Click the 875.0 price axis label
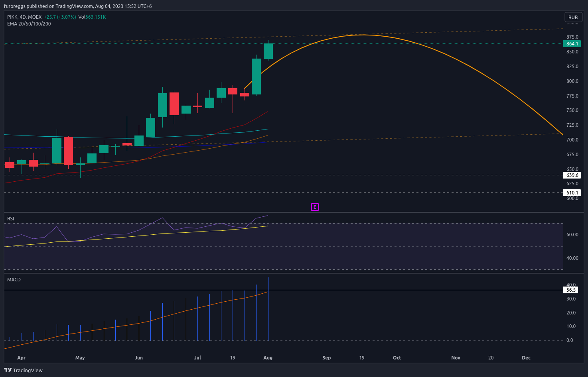The image size is (588, 377). tap(572, 37)
